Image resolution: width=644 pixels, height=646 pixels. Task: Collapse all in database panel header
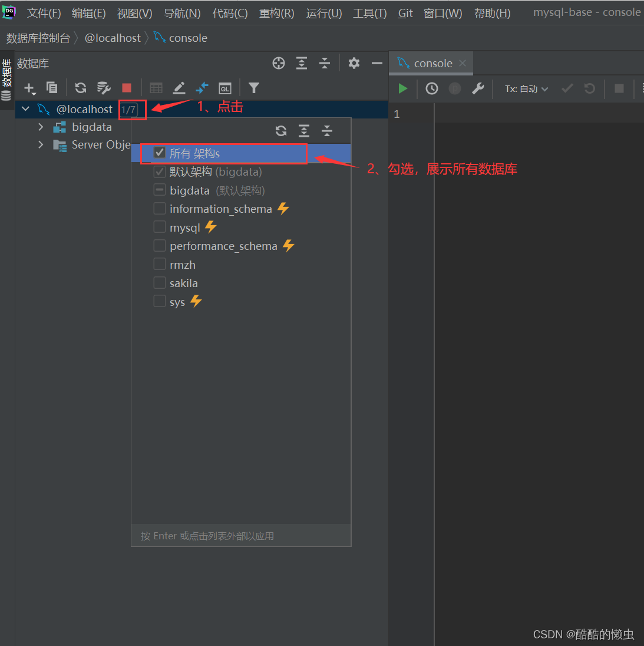coord(325,64)
